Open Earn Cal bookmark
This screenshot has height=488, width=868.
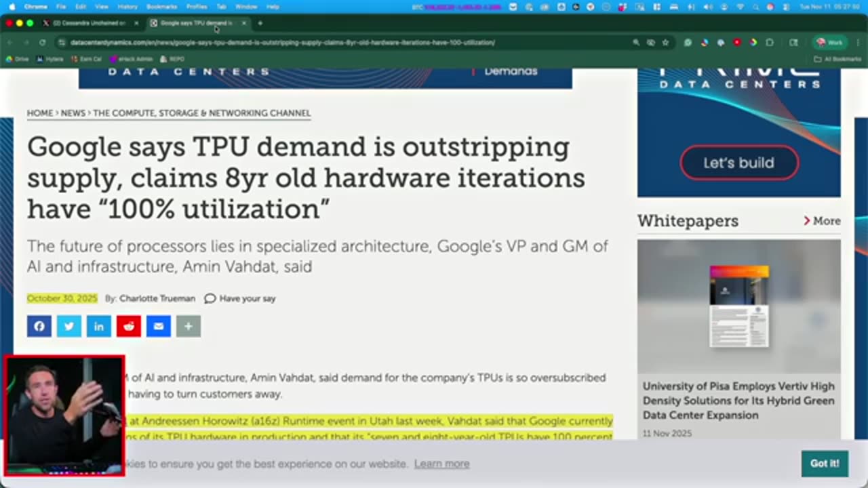pyautogui.click(x=87, y=59)
